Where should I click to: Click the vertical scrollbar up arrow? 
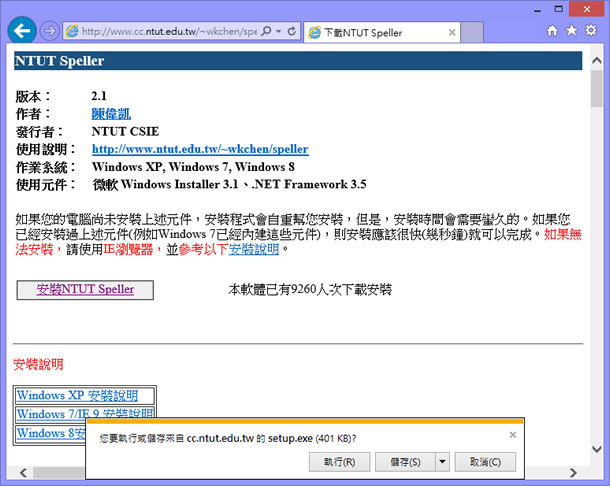coord(596,60)
